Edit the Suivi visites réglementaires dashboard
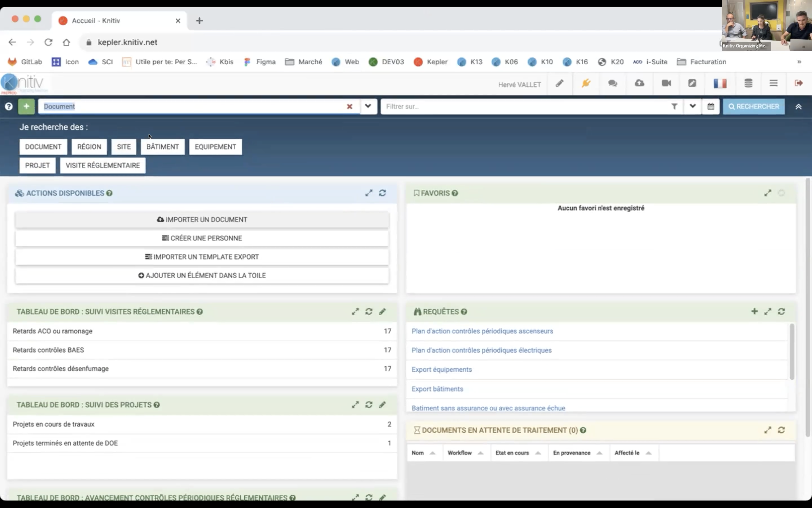This screenshot has width=812, height=508. (x=383, y=311)
